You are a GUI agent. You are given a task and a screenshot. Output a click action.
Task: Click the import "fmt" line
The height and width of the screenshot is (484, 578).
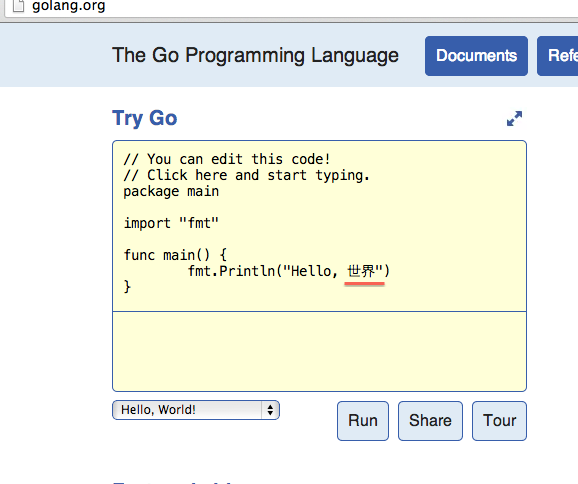(x=171, y=223)
